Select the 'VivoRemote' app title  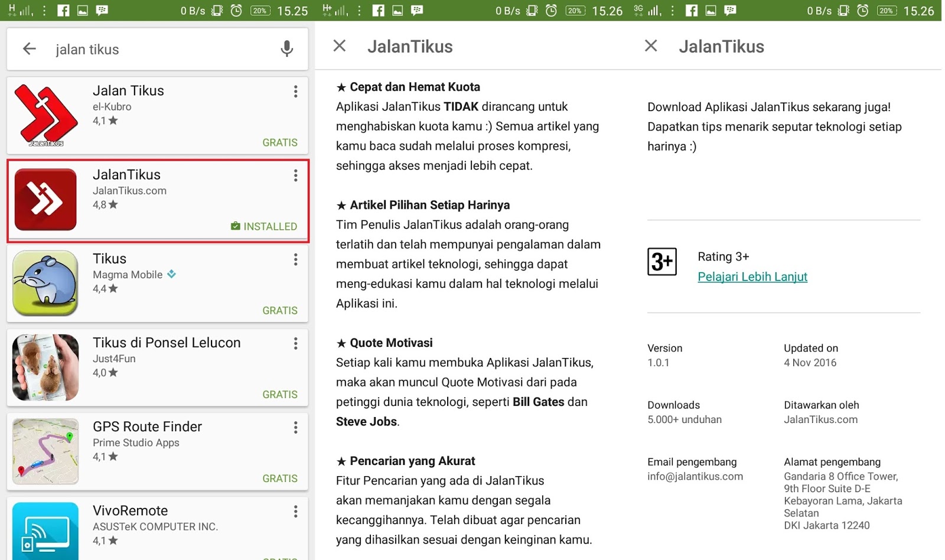pos(130,510)
